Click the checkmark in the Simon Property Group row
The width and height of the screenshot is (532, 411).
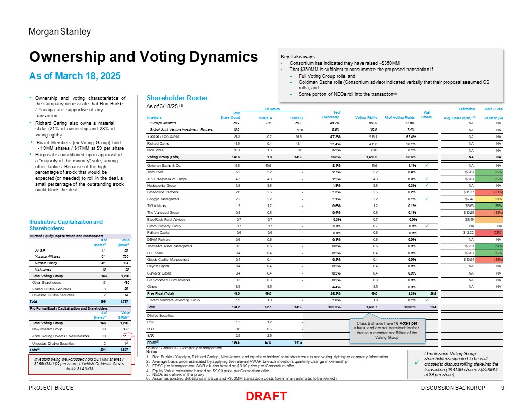click(427, 226)
